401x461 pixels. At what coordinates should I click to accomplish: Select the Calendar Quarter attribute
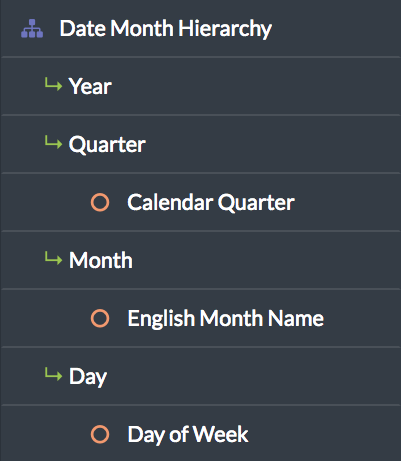[x=211, y=203]
